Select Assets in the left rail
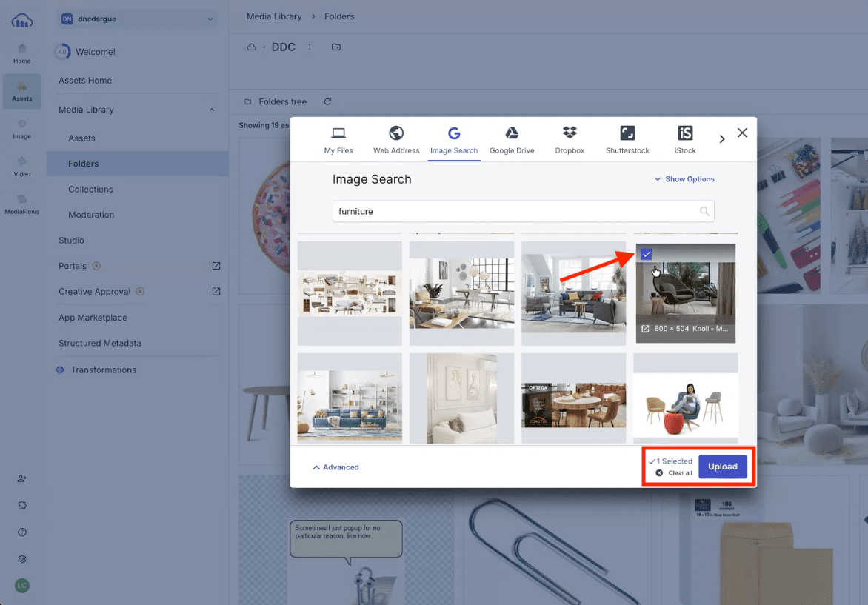Image resolution: width=868 pixels, height=605 pixels. (x=21, y=91)
